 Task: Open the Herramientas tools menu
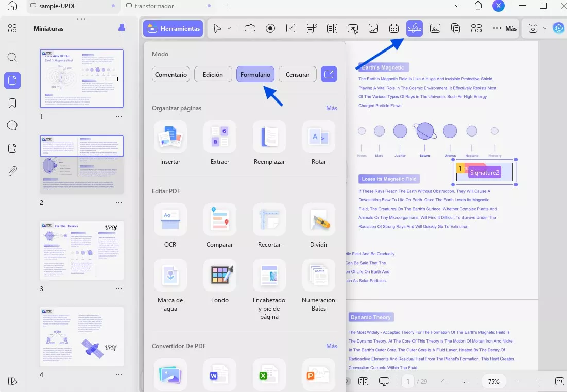pyautogui.click(x=173, y=28)
